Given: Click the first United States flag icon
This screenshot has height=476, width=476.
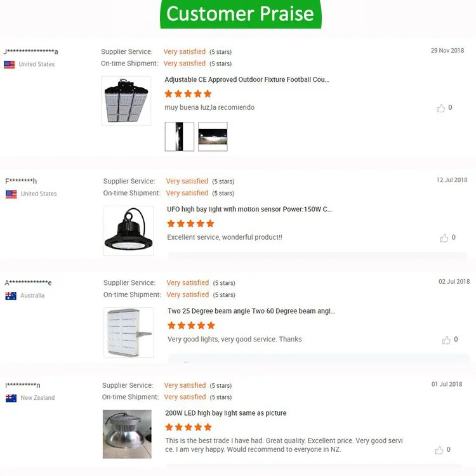Looking at the screenshot, I should click(x=10, y=65).
